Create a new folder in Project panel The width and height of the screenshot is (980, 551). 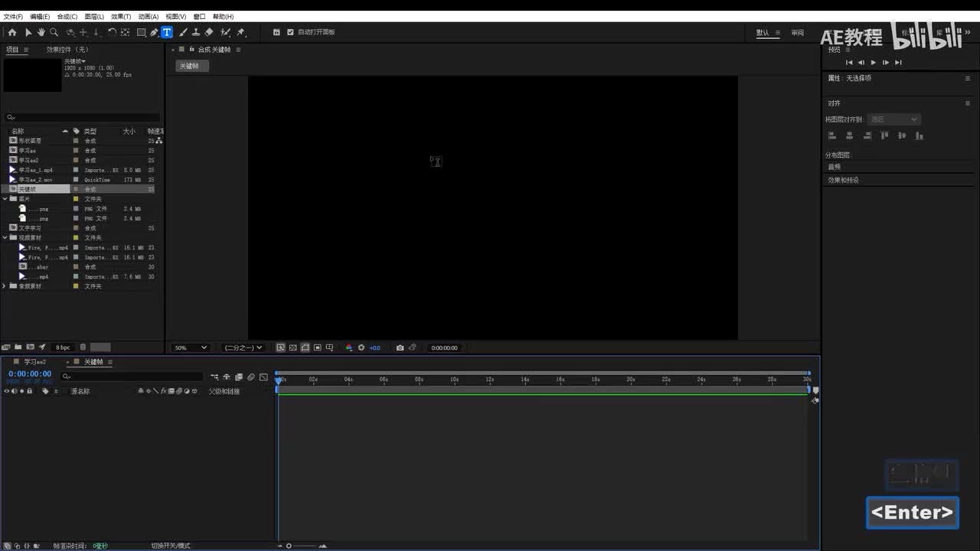(x=18, y=347)
